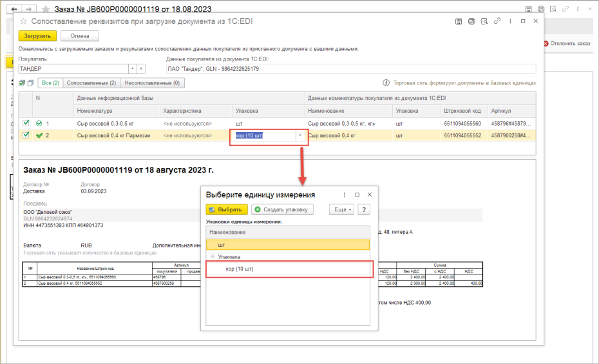This screenshot has width=599, height=364.
Task: Click Данные покупателя ПАО Тандер GLN field
Action: pos(350,69)
